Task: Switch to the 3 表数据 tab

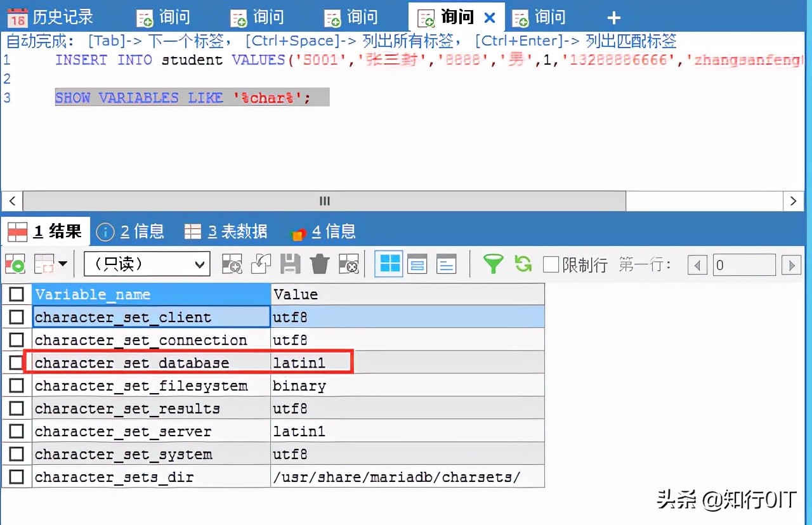Action: click(x=225, y=231)
